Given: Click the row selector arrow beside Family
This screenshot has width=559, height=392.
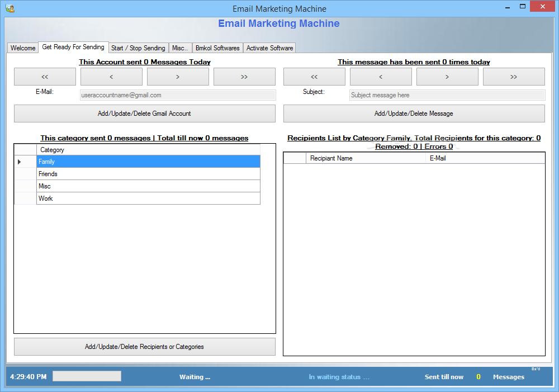Looking at the screenshot, I should pos(25,162).
